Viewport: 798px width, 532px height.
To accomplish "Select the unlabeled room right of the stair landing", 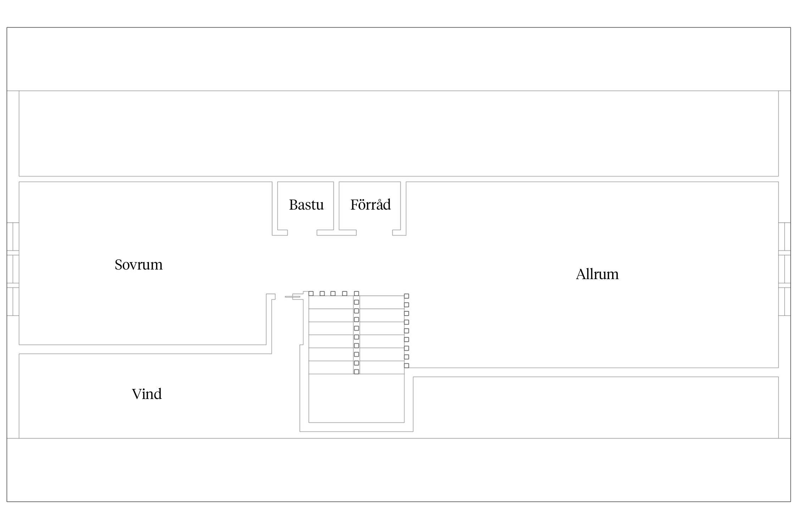I will (x=596, y=407).
